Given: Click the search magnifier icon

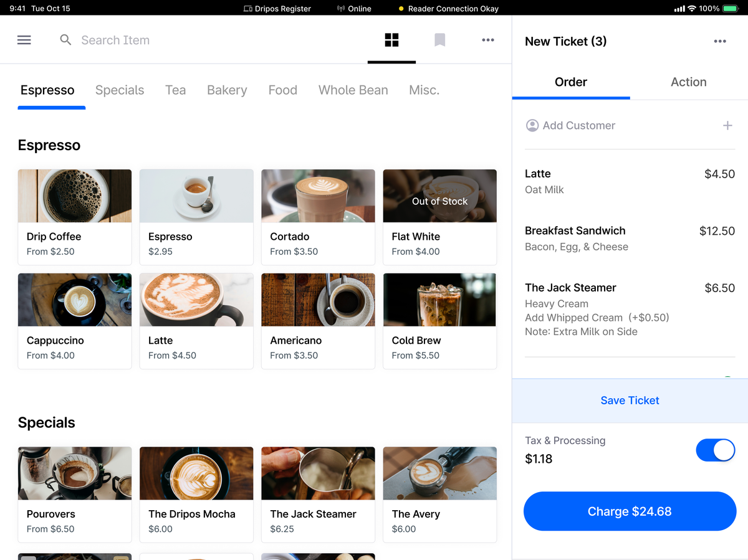Looking at the screenshot, I should (65, 39).
